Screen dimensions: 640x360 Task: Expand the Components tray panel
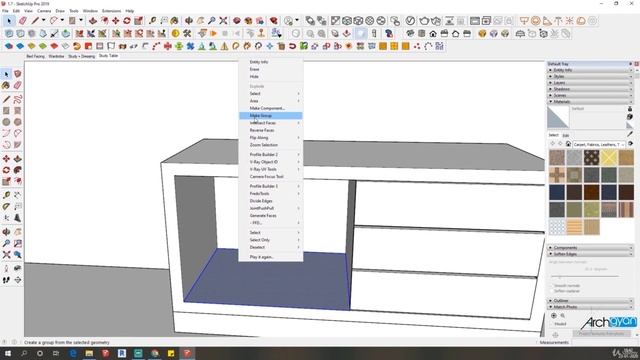point(590,248)
